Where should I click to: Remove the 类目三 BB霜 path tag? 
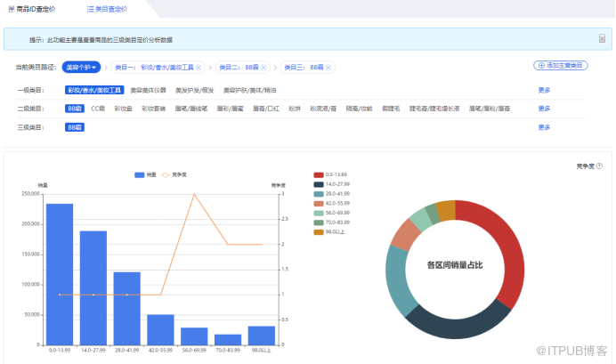click(x=329, y=67)
